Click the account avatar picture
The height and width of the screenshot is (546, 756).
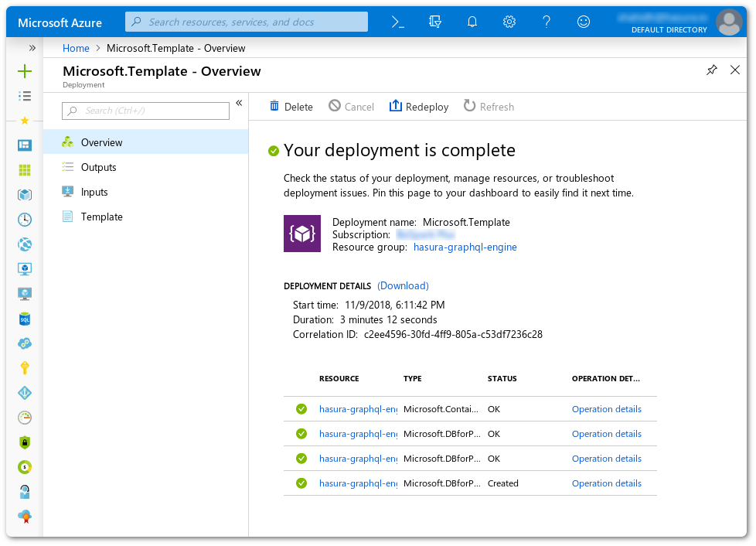pos(729,22)
